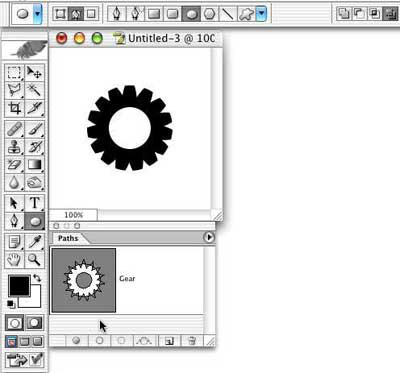Enable Fill Pixels mode in options bar
Screen dimensions: 400x373
click(91, 14)
